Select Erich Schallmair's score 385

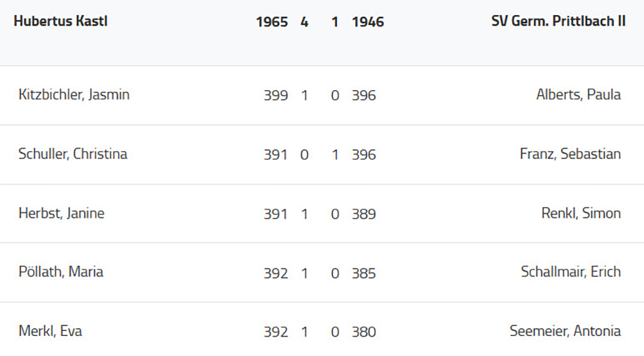[x=364, y=273]
